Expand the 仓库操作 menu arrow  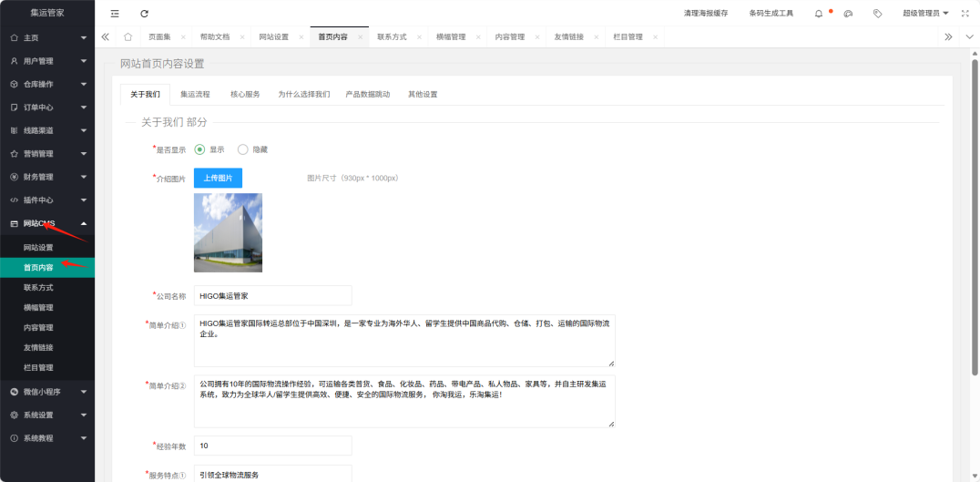[84, 85]
